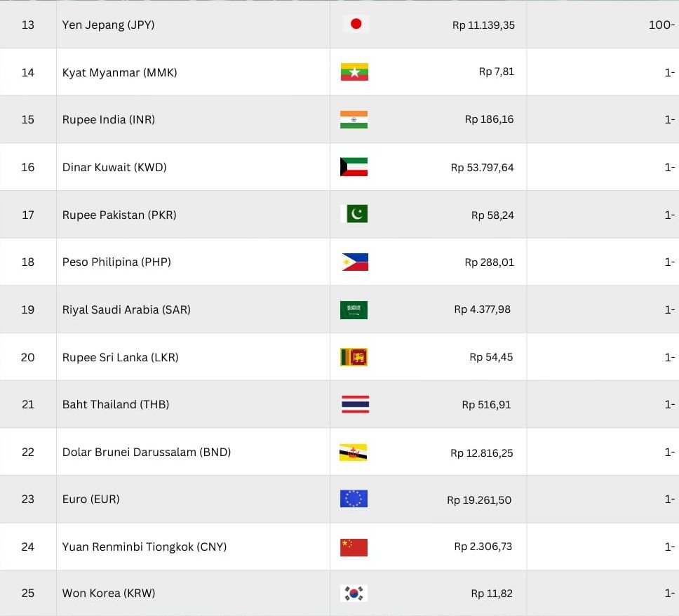Click the Thailand flag icon
Viewport: 679px width, 616px height.
(354, 405)
